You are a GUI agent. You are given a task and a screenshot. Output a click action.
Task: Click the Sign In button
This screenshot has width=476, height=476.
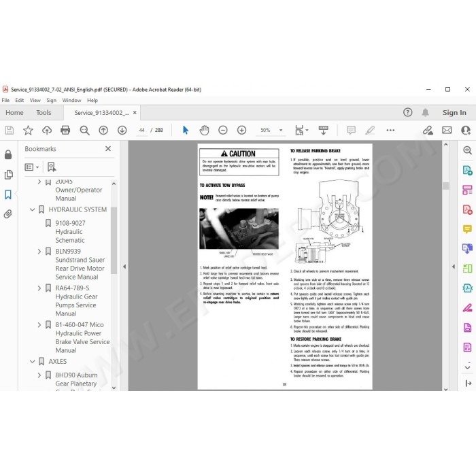coord(454,113)
